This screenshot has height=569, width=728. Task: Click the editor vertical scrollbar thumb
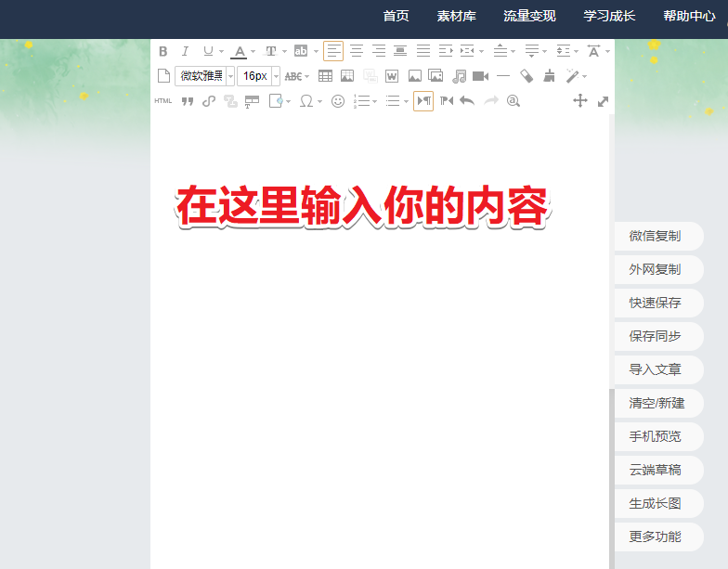point(612,479)
